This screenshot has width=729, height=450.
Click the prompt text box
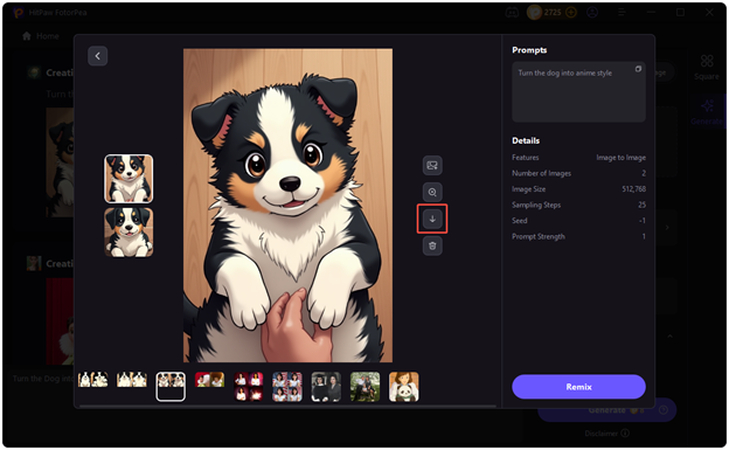579,92
